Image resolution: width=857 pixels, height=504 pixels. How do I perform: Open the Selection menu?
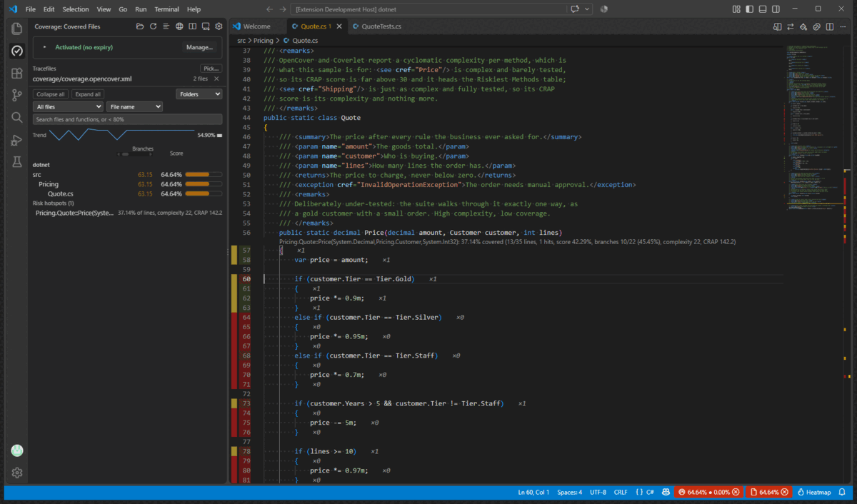coord(76,9)
